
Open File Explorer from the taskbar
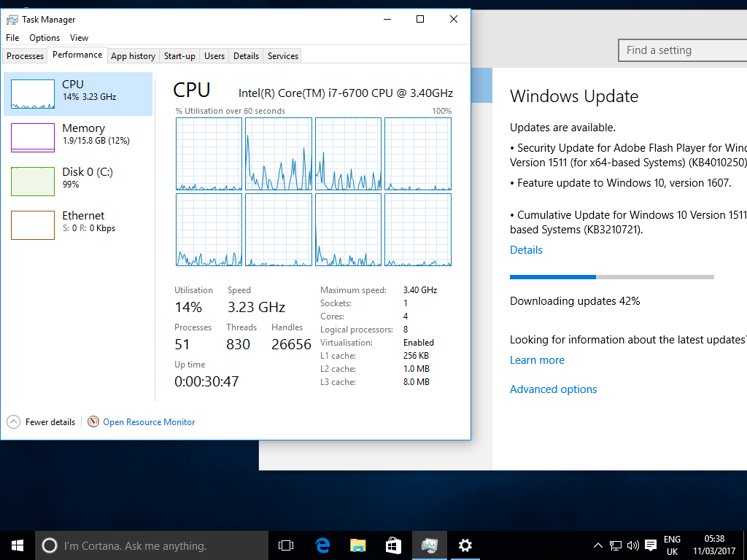pos(357,545)
